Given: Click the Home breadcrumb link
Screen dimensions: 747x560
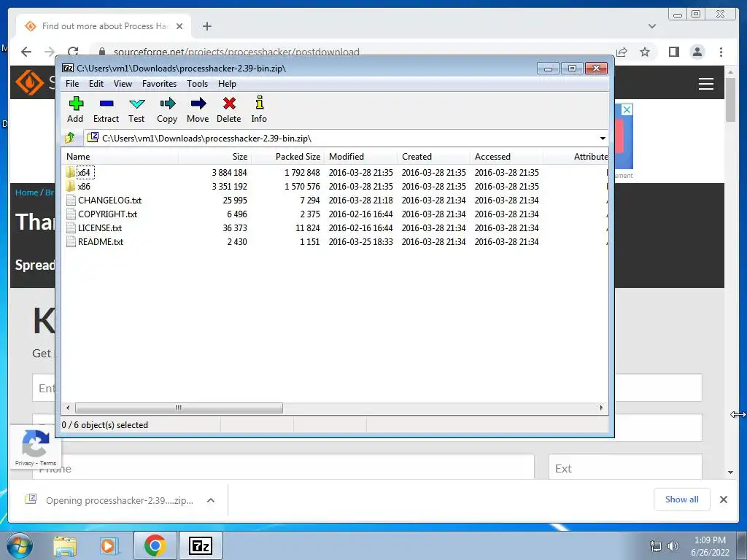Looking at the screenshot, I should [x=26, y=192].
